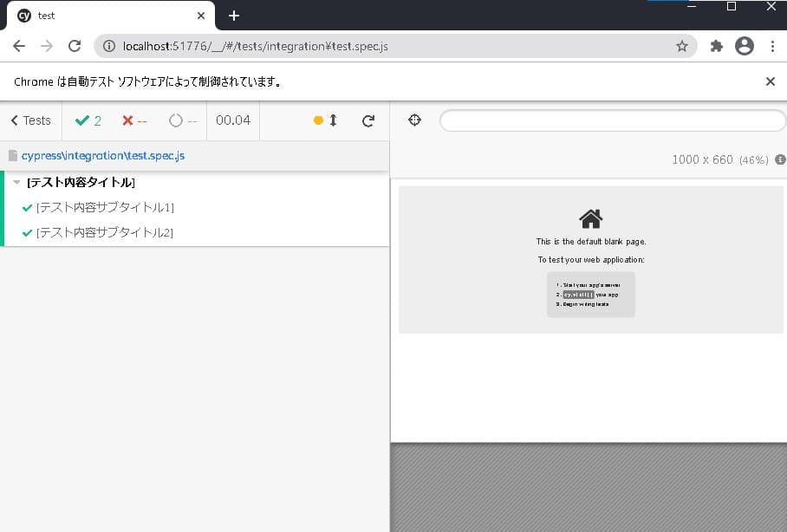Maximize the Chrome window

click(732, 6)
